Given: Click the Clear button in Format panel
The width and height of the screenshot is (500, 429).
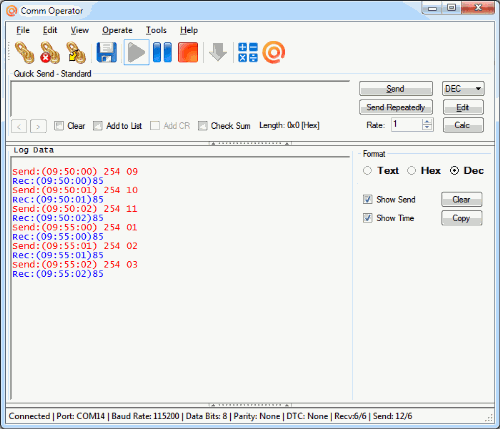Looking at the screenshot, I should pos(462,199).
